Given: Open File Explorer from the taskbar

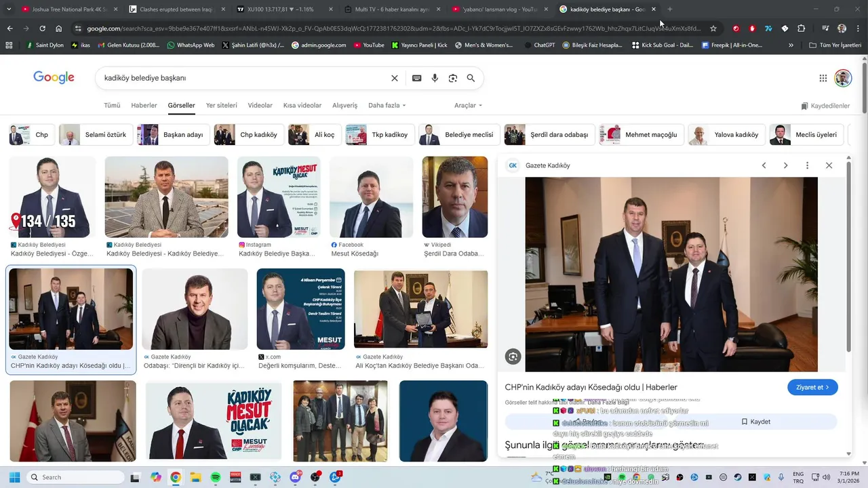Looking at the screenshot, I should click(x=195, y=477).
